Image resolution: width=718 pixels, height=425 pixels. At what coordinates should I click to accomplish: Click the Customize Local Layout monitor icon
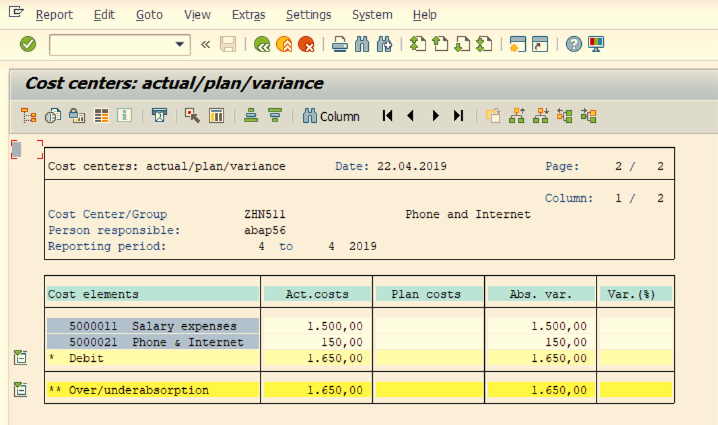[x=596, y=44]
